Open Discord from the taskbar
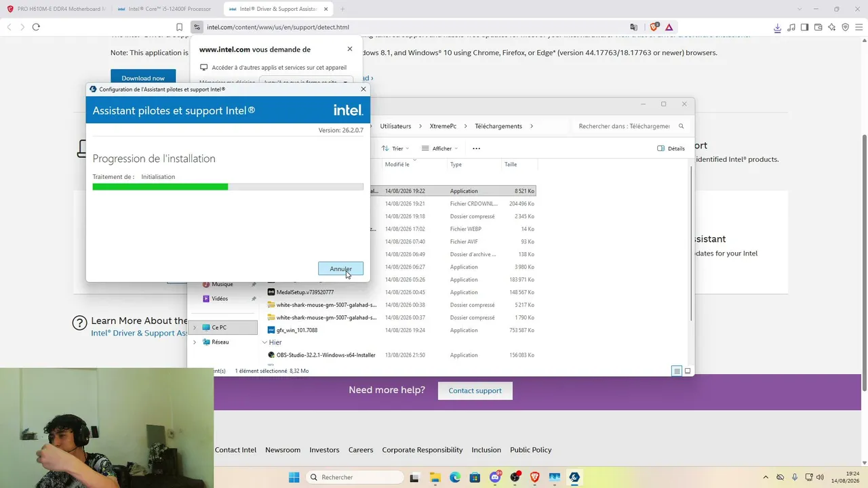 click(495, 477)
